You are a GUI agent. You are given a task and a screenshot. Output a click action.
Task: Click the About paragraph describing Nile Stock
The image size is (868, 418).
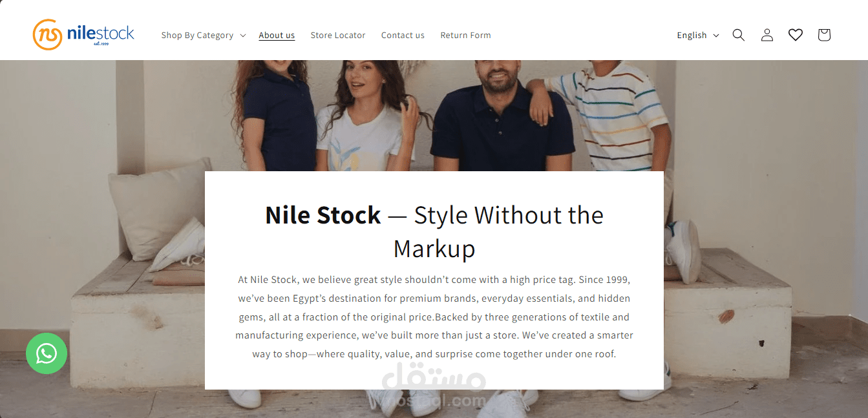[x=434, y=317]
